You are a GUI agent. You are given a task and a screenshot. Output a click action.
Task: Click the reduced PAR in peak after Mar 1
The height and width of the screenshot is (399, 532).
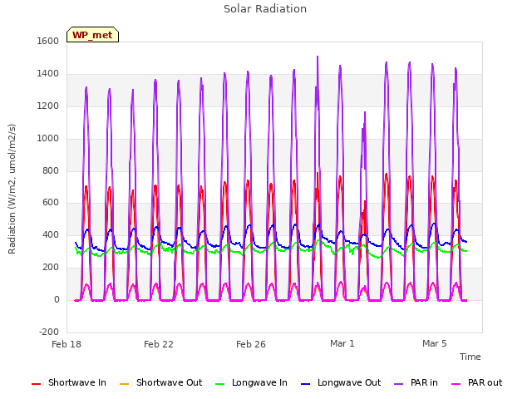coord(365,114)
